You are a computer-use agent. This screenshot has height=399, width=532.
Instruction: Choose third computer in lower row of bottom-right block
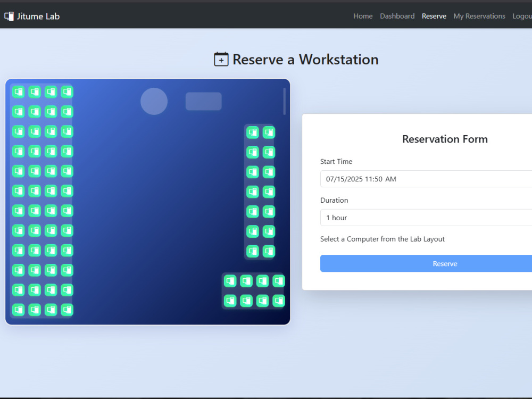pos(263,301)
